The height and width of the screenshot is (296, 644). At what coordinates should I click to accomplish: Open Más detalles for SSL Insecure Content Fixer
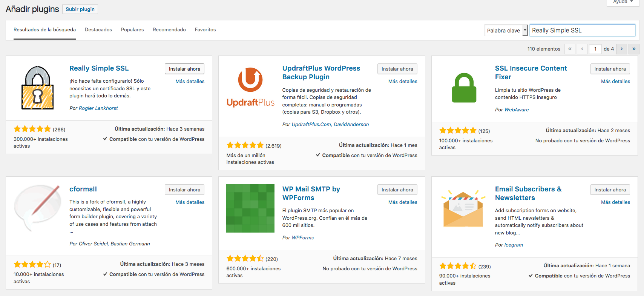[x=616, y=81]
